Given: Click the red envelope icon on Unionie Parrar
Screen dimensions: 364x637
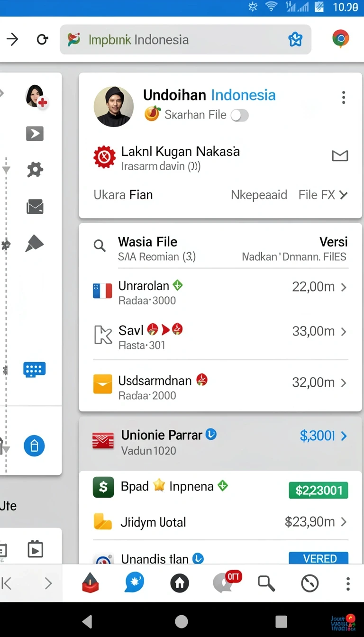Looking at the screenshot, I should 103,441.
